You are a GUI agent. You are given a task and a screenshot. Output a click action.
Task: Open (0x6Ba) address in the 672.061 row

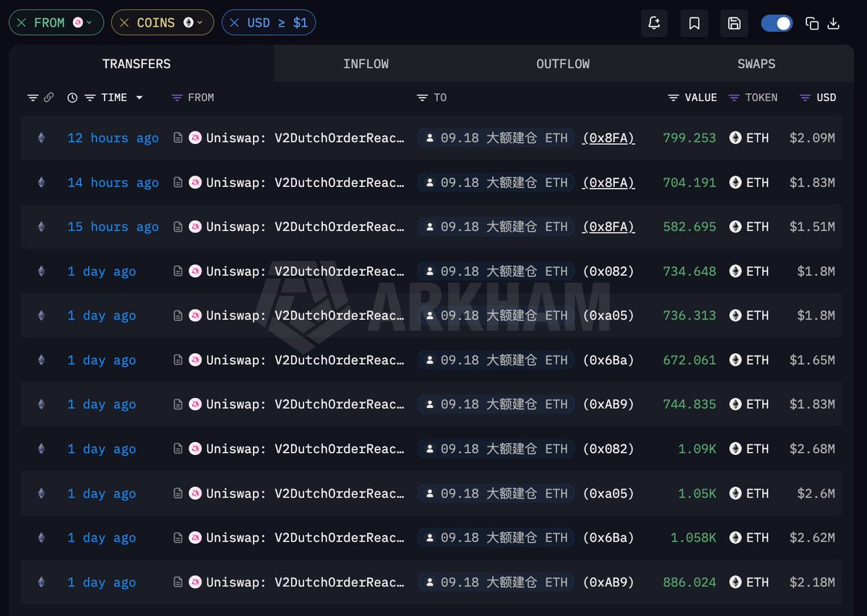pyautogui.click(x=608, y=360)
